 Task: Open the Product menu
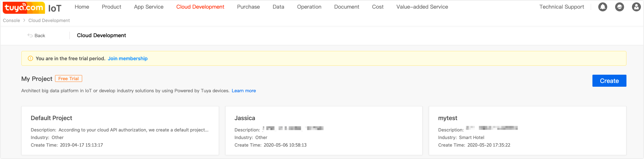point(111,7)
